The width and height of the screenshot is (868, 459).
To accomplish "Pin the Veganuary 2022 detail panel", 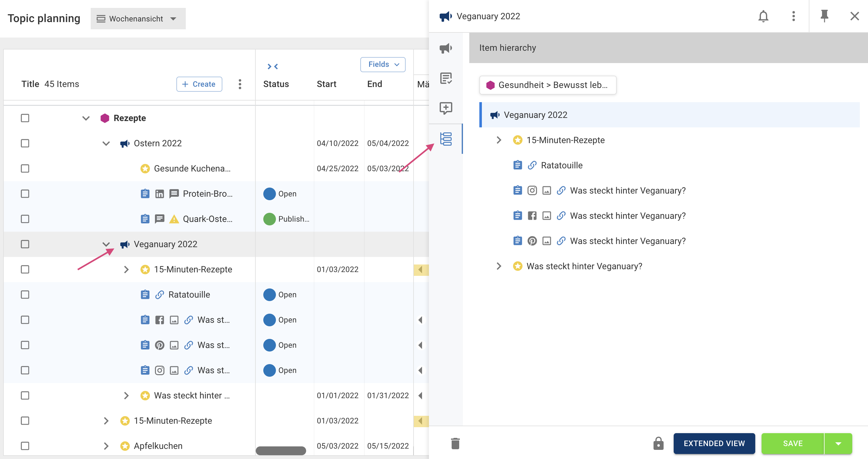I will pyautogui.click(x=824, y=16).
